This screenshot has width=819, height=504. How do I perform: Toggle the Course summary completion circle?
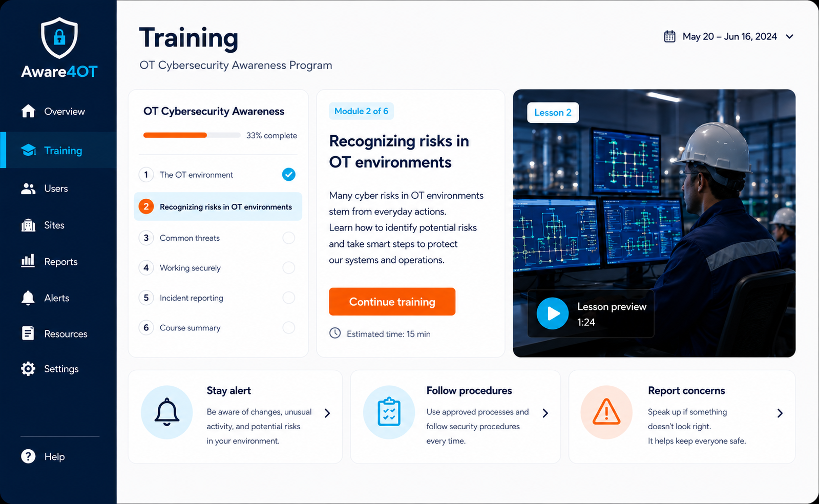[289, 327]
